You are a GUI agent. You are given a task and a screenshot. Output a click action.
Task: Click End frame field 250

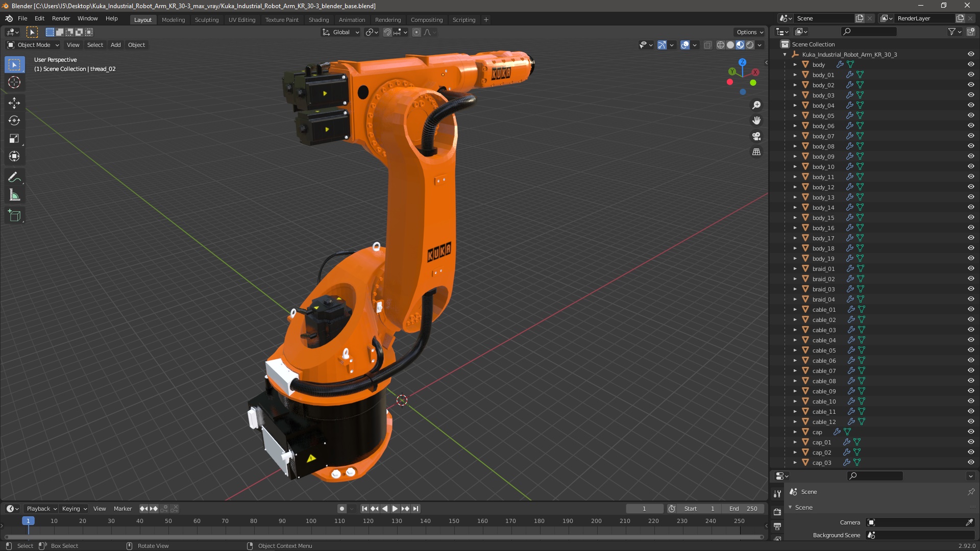point(743,509)
